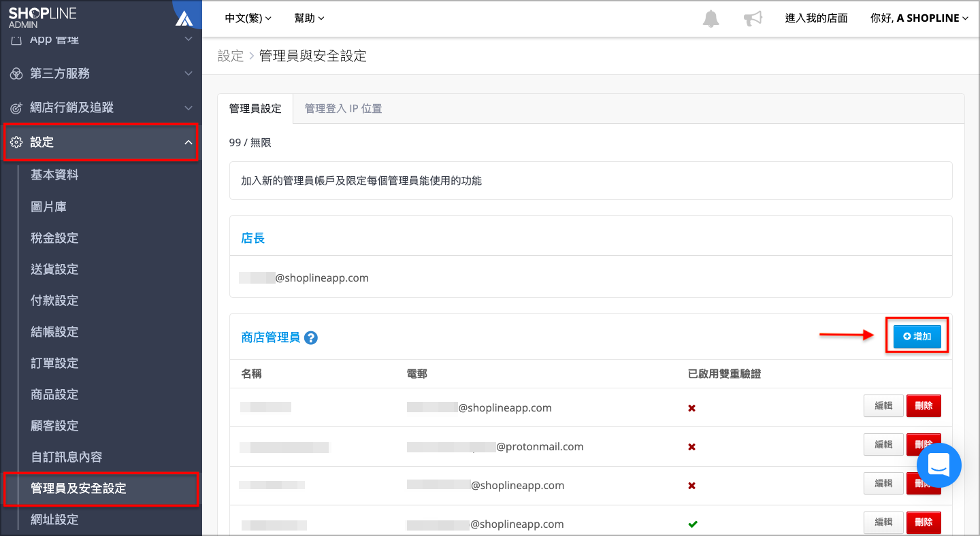Click the 名稱 column header
Viewport: 980px width, 536px height.
click(251, 374)
